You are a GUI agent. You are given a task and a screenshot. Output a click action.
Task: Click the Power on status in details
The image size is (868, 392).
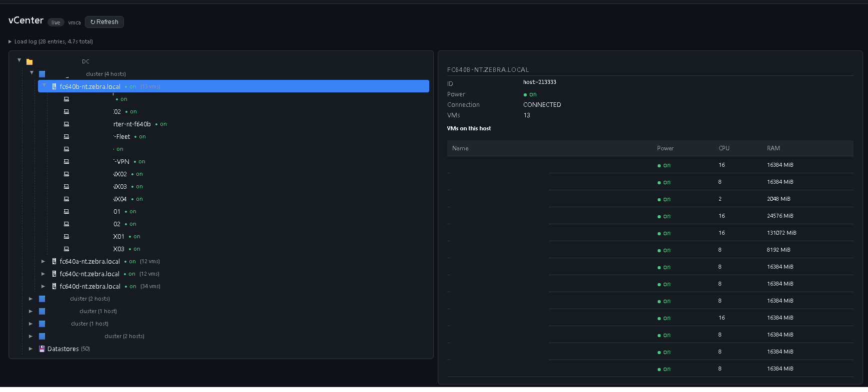pyautogui.click(x=530, y=94)
